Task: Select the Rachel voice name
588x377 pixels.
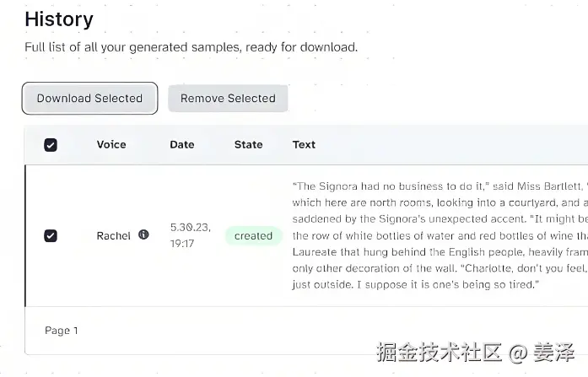Action: pos(113,236)
